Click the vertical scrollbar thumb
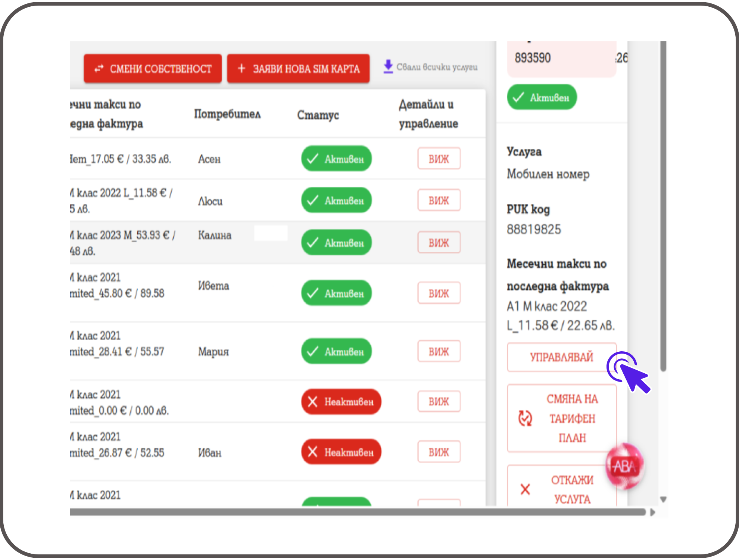 point(663,205)
